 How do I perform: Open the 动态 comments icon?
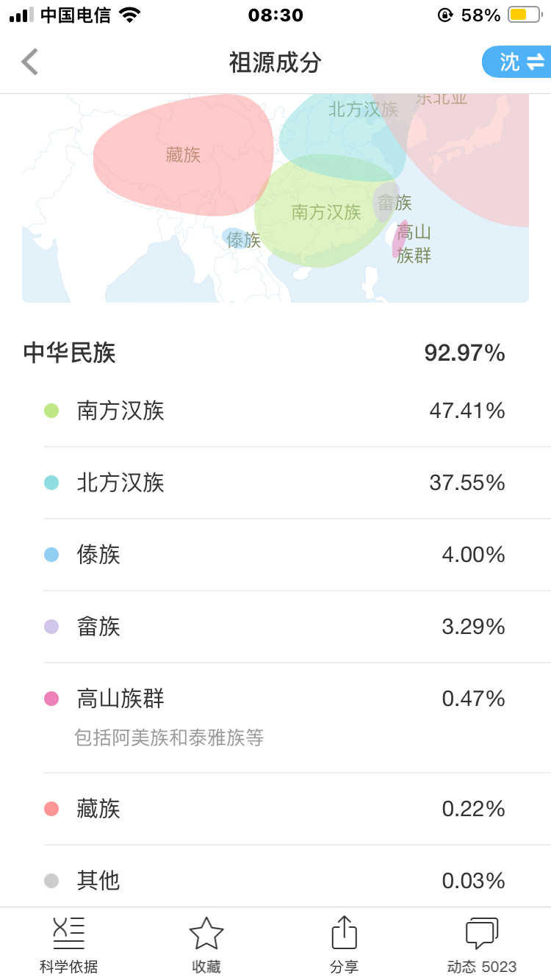482,934
